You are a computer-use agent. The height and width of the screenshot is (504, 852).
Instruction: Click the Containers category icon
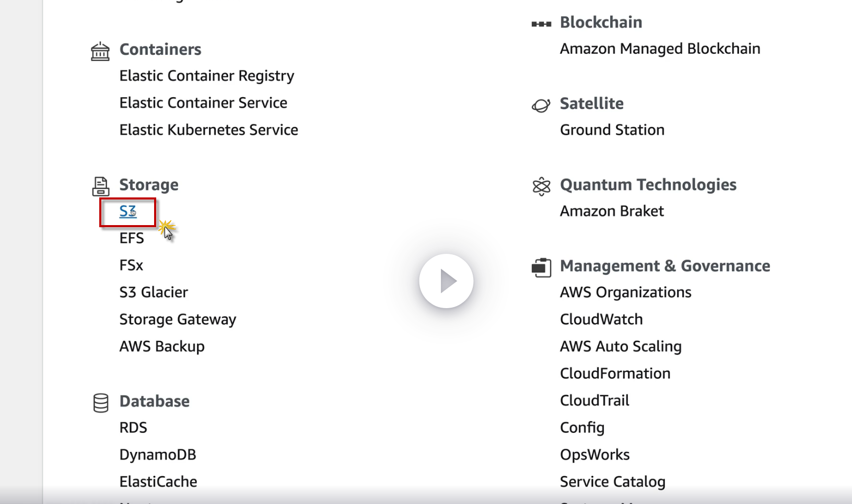pyautogui.click(x=100, y=51)
